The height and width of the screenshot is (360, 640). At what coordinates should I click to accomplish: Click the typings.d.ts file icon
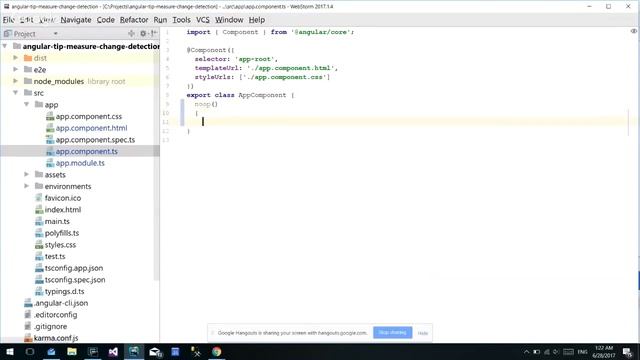(x=39, y=291)
